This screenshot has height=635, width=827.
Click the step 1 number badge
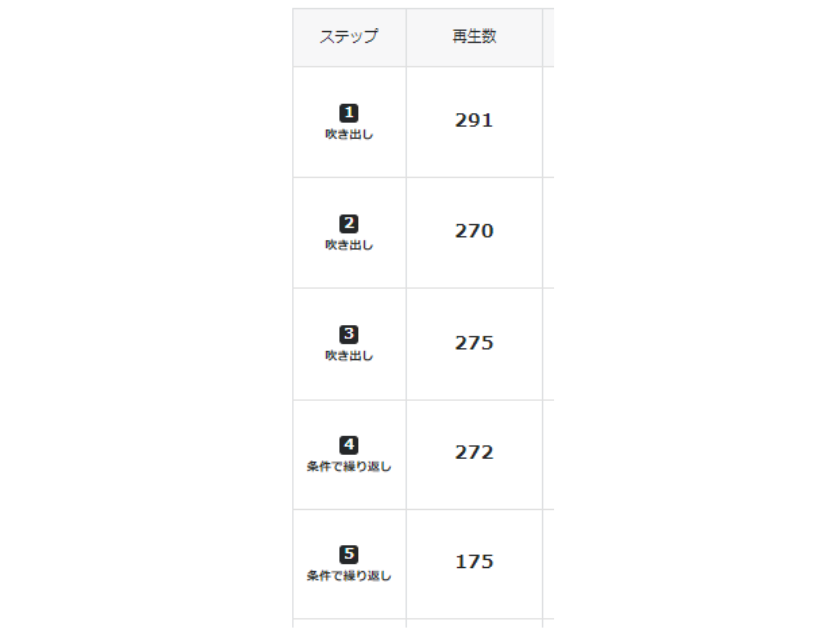click(x=349, y=113)
